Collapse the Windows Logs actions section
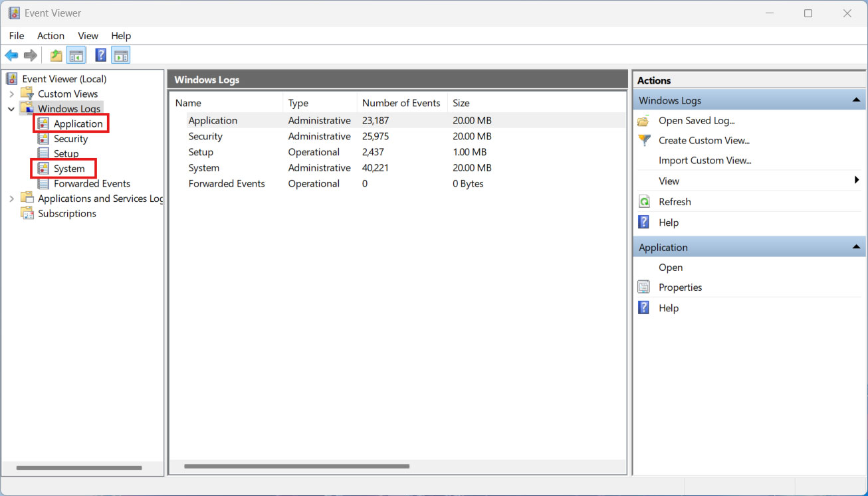Image resolution: width=868 pixels, height=496 pixels. click(856, 100)
